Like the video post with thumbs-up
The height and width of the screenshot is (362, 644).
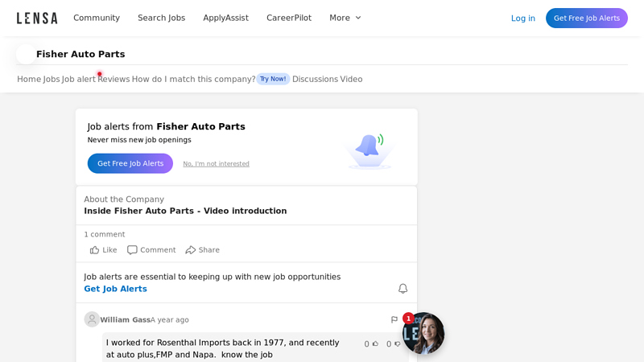[x=103, y=250]
